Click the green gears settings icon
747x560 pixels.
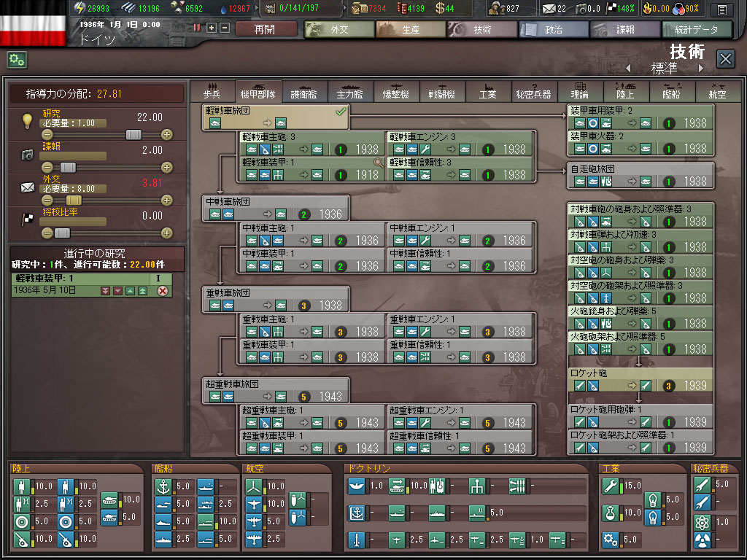17,60
